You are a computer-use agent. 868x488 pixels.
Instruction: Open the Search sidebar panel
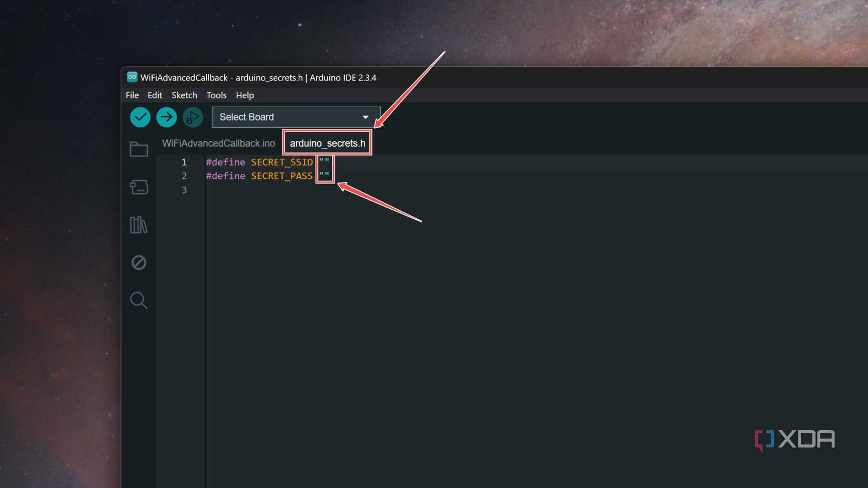pyautogui.click(x=138, y=300)
